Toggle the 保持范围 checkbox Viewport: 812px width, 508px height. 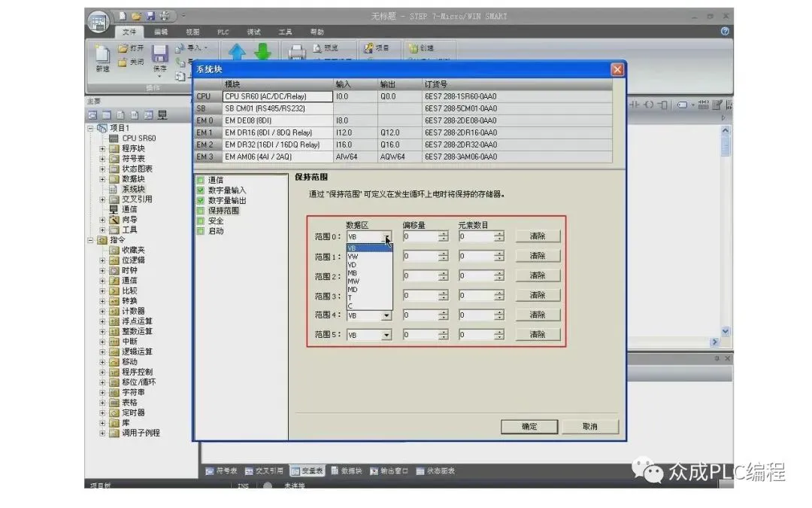200,211
